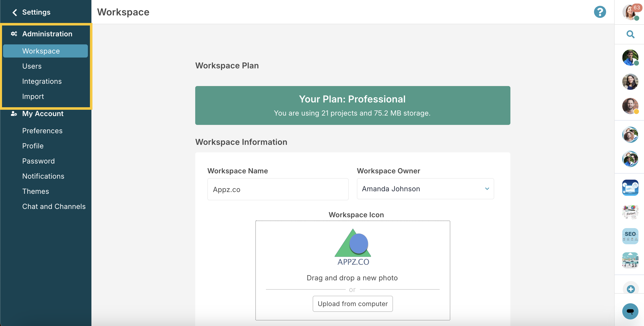The image size is (644, 326).
Task: Open the Integrations settings page
Action: [x=42, y=81]
